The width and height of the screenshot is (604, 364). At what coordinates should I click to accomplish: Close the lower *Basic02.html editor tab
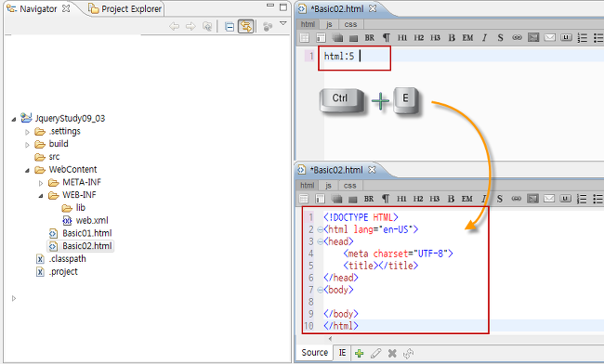372,169
